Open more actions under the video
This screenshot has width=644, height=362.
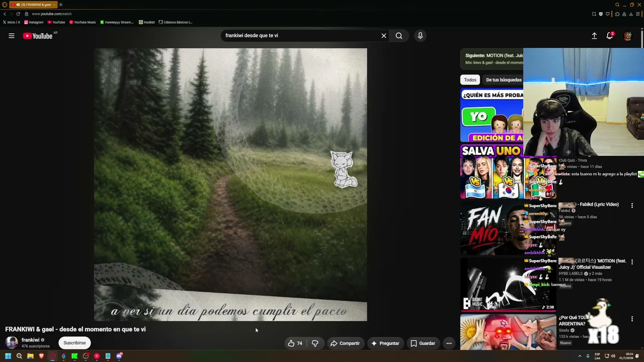tap(449, 343)
